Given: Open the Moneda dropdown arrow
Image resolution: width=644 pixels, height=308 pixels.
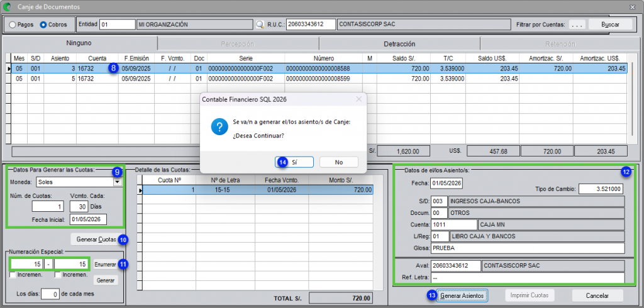Looking at the screenshot, I should pos(118,182).
